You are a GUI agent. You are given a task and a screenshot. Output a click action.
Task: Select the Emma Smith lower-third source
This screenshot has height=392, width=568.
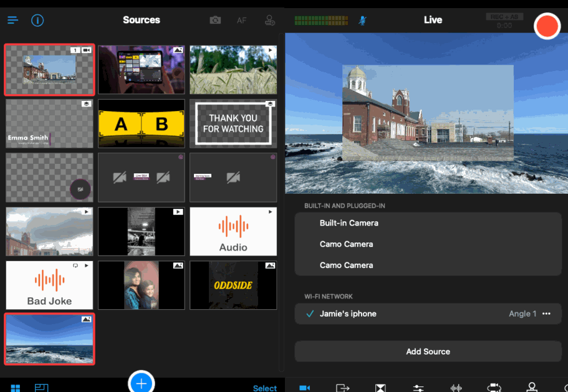pyautogui.click(x=50, y=123)
